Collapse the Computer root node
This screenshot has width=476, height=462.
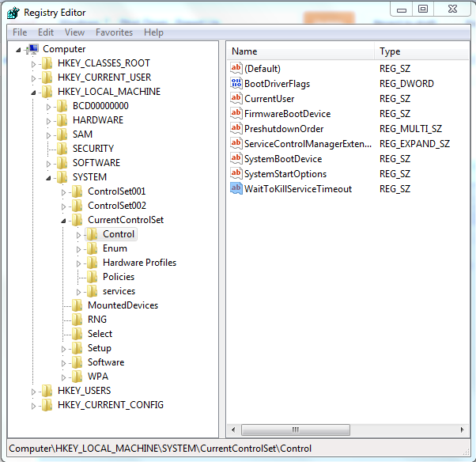[x=18, y=50]
